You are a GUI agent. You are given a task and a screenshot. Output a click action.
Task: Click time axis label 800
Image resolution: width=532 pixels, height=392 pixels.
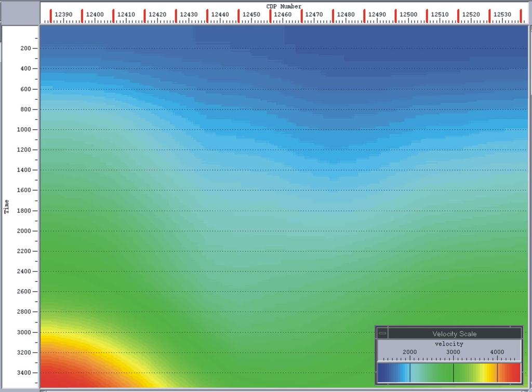click(25, 109)
